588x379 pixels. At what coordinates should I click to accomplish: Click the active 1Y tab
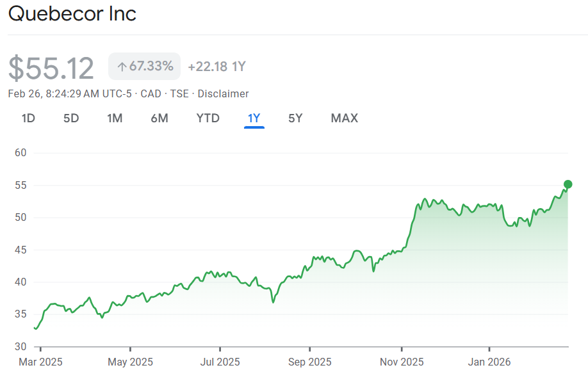[254, 118]
